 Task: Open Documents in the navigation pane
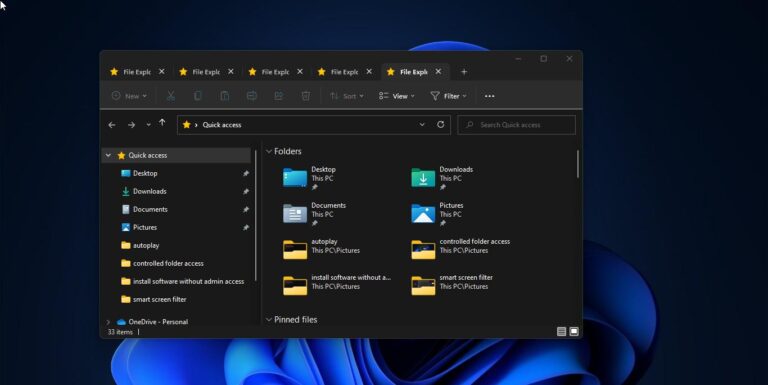pos(150,210)
